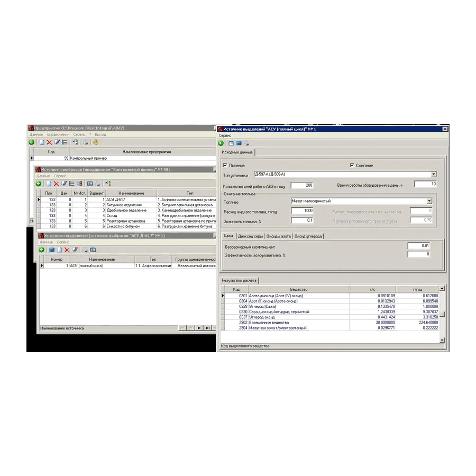Screen dimensions: 476x476
Task: Open the Тип установки dropdown
Action: point(434,174)
